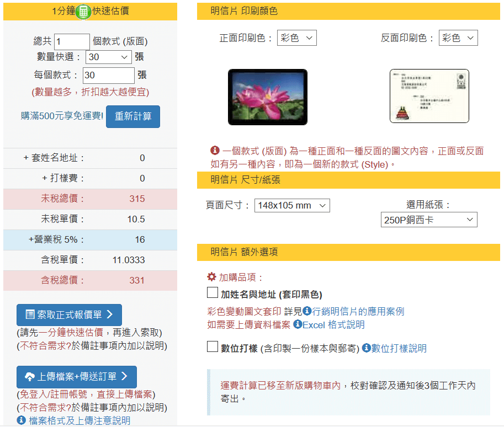
Task: Open the 反面印刷色 color dropdown
Action: [458, 38]
